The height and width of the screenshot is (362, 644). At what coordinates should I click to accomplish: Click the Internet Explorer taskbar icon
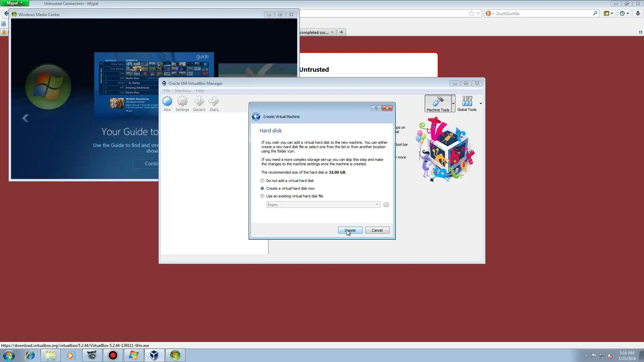(30, 355)
